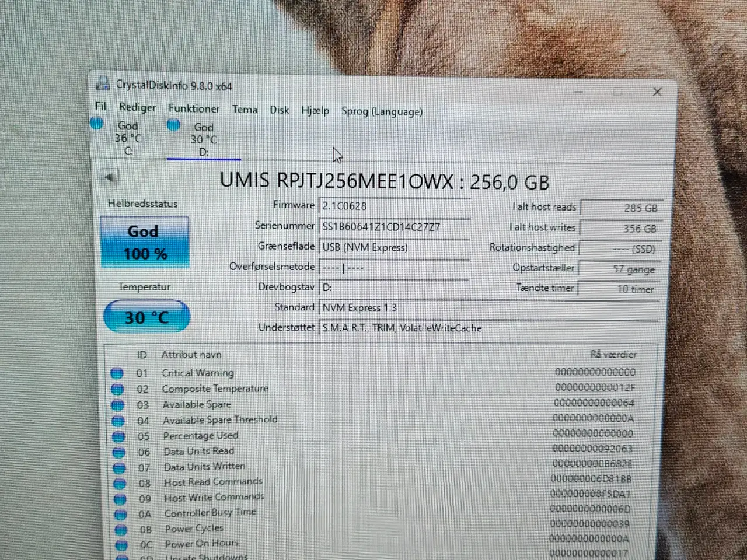Click the Attribut navn column header
The height and width of the screenshot is (560, 747).
191,354
